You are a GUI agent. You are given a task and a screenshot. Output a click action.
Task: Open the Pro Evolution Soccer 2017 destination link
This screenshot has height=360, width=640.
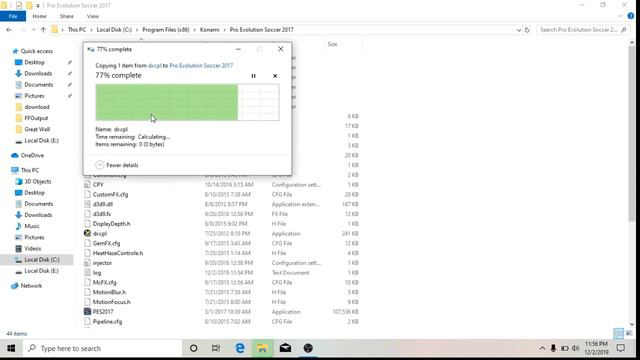click(x=201, y=65)
